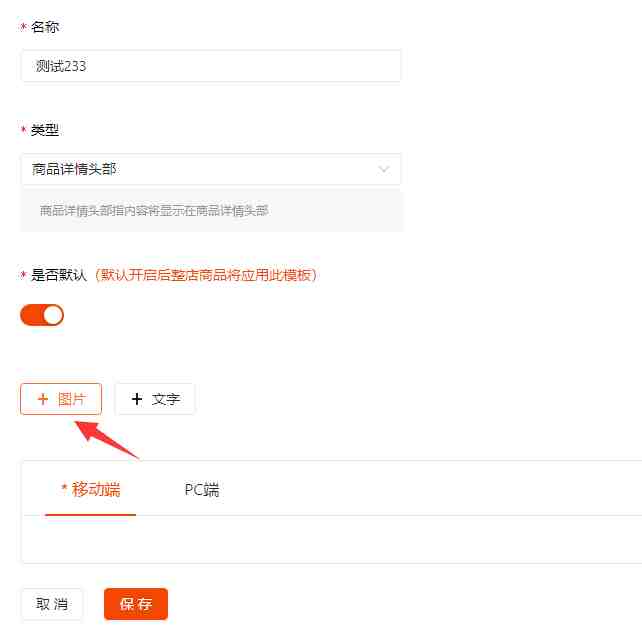
Task: Click the plus icon on 文字 button
Action: tap(137, 399)
